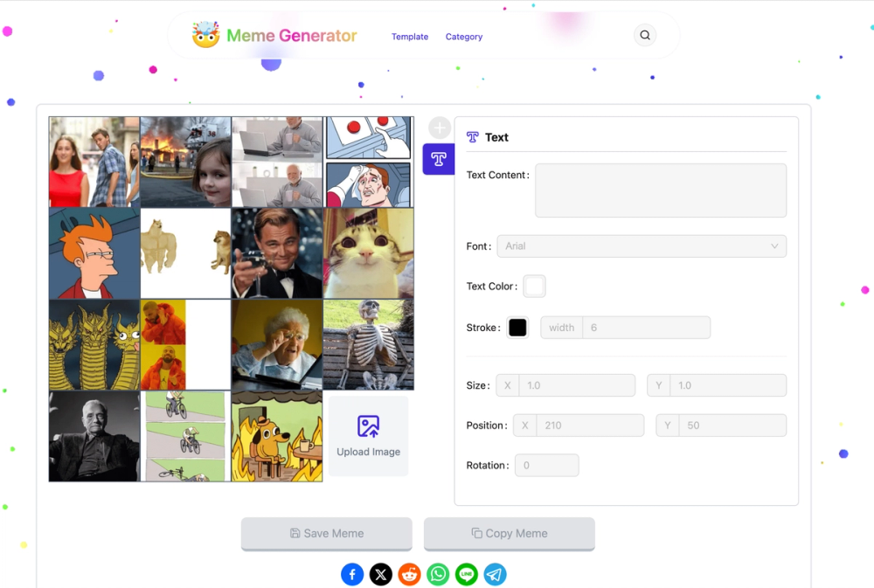
Task: Select the black-and-white old man template
Action: click(94, 436)
